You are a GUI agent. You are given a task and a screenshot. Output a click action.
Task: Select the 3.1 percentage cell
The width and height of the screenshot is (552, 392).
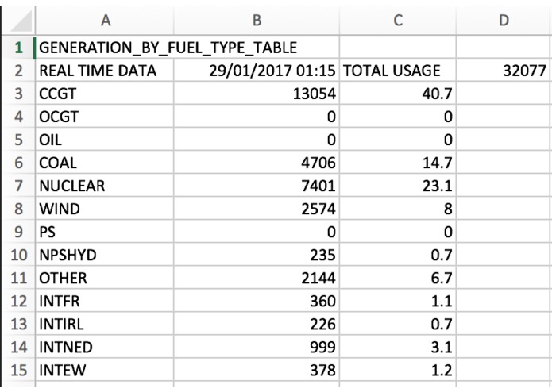coord(398,347)
